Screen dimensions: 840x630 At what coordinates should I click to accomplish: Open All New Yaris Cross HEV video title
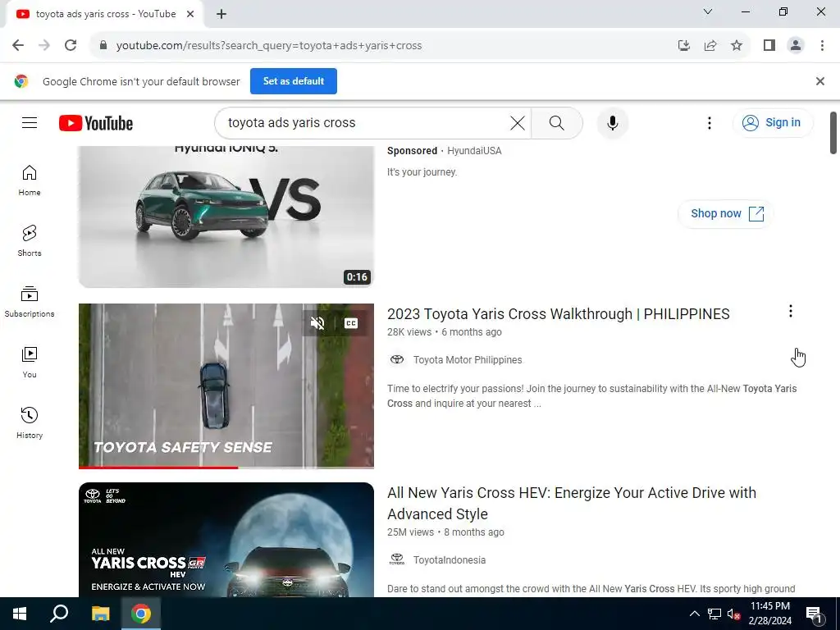pos(572,503)
